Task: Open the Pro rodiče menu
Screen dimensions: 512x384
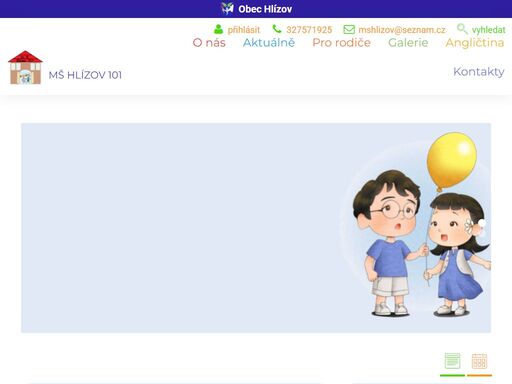Action: coord(341,43)
